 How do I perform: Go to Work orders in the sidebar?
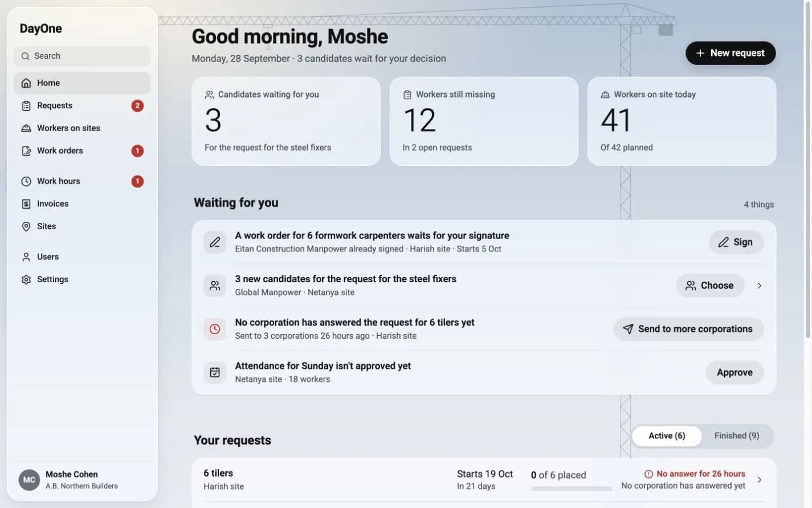(82, 151)
